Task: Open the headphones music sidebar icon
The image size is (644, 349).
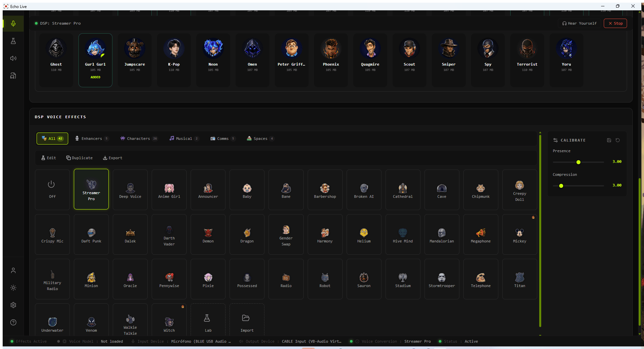Action: coord(13,76)
